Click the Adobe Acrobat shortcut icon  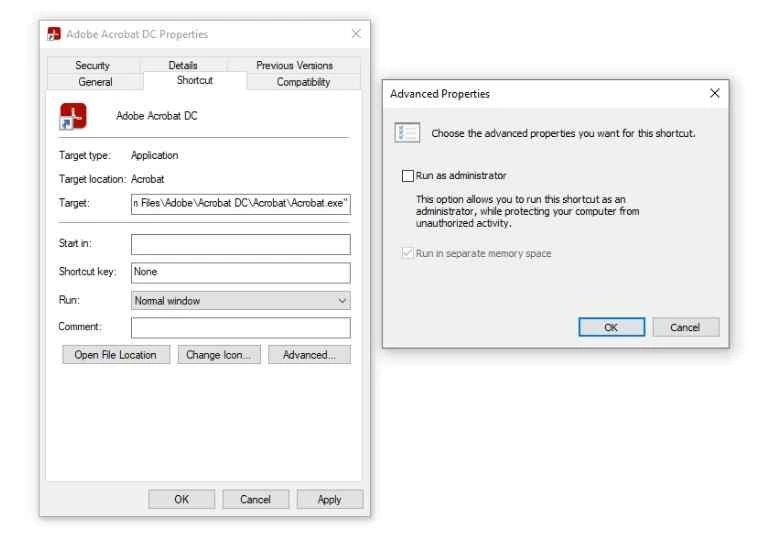coord(69,116)
